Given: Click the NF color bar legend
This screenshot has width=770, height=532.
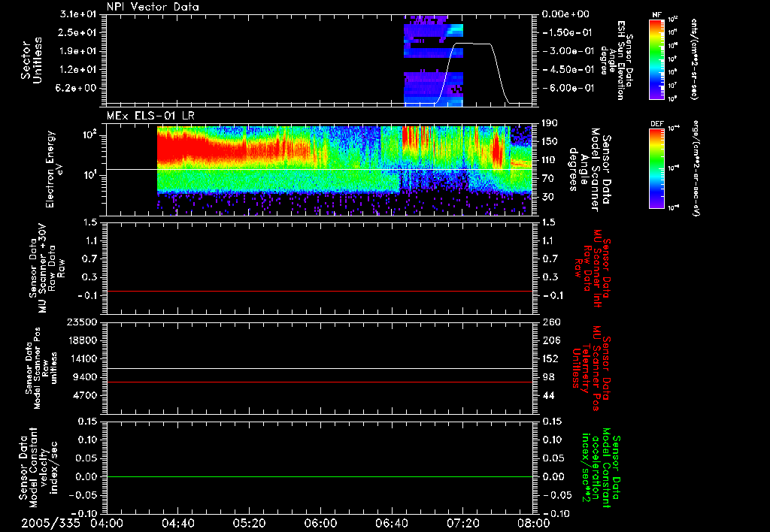Looking at the screenshot, I should 657,59.
